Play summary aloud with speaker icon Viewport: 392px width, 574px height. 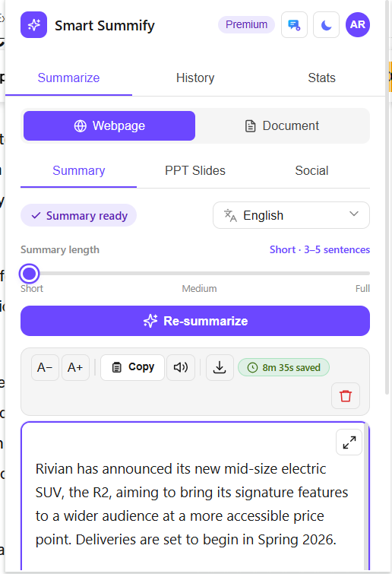(x=181, y=367)
